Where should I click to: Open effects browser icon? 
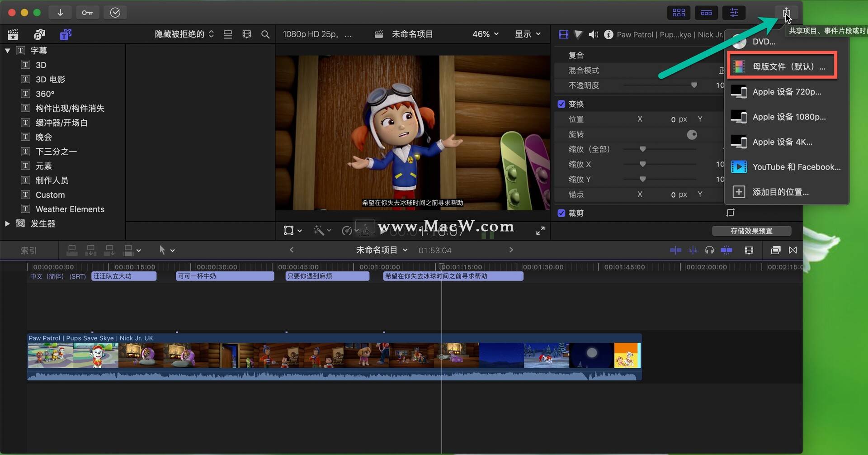tap(775, 250)
